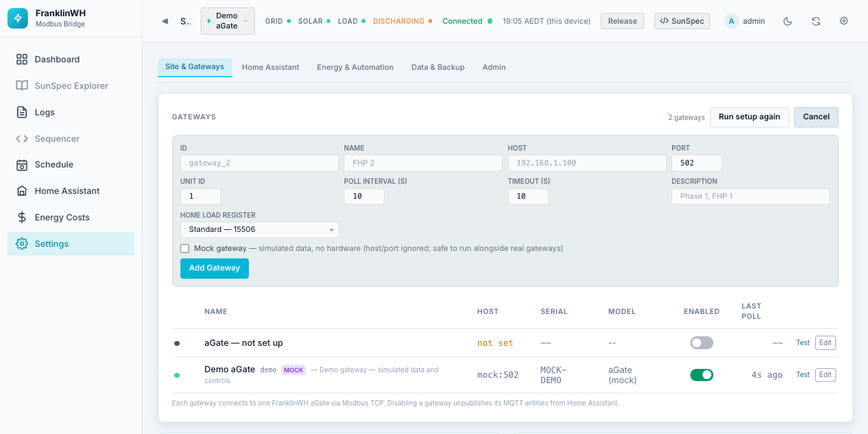Test the aGate not set up gateway
This screenshot has width=868, height=434.
coord(803,343)
